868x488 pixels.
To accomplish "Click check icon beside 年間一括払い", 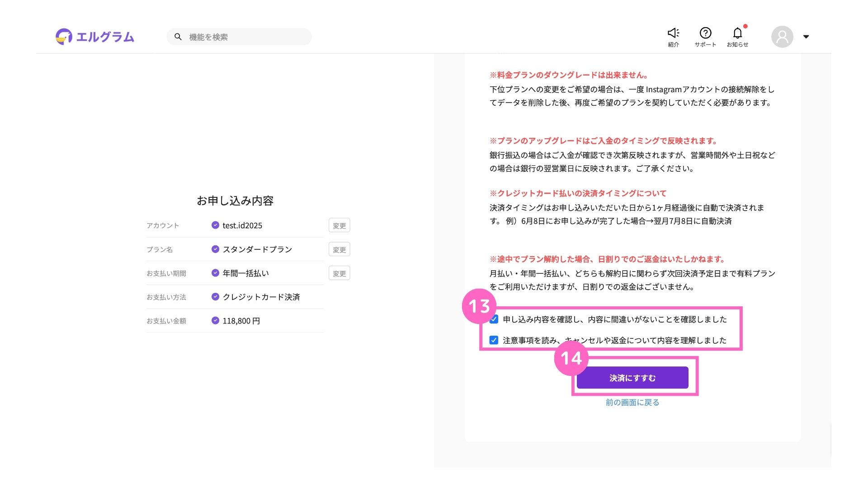I will (215, 273).
